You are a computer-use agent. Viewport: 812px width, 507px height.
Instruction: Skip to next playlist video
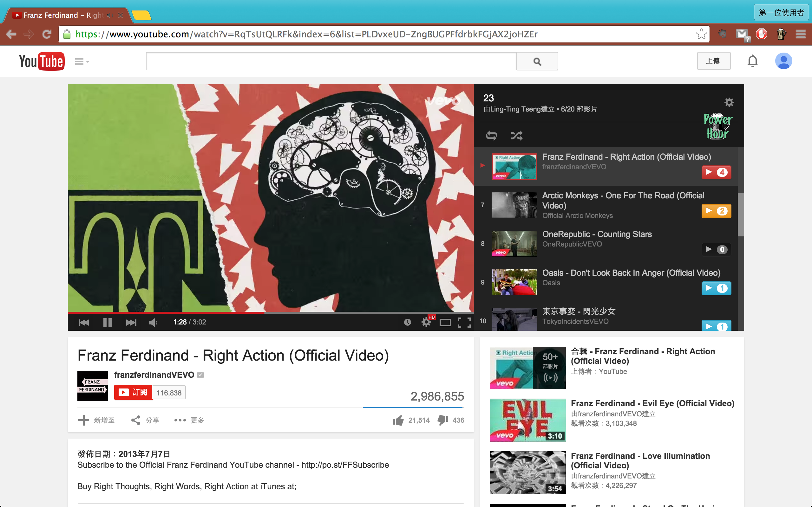coord(131,322)
